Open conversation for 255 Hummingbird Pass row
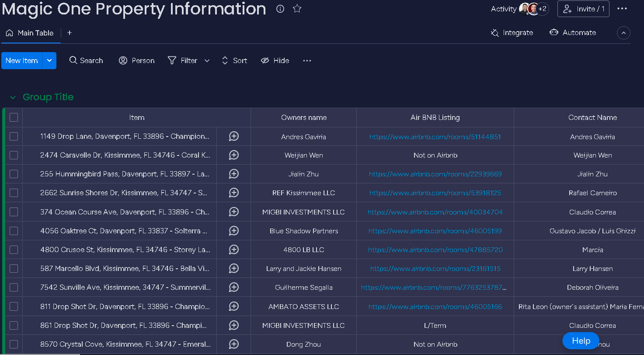This screenshot has height=355, width=644. pyautogui.click(x=234, y=174)
